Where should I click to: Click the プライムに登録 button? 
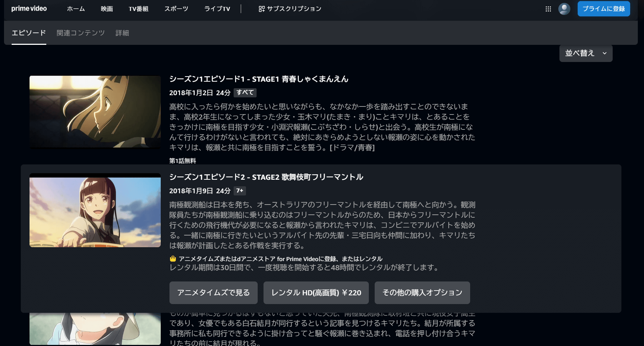tap(604, 9)
